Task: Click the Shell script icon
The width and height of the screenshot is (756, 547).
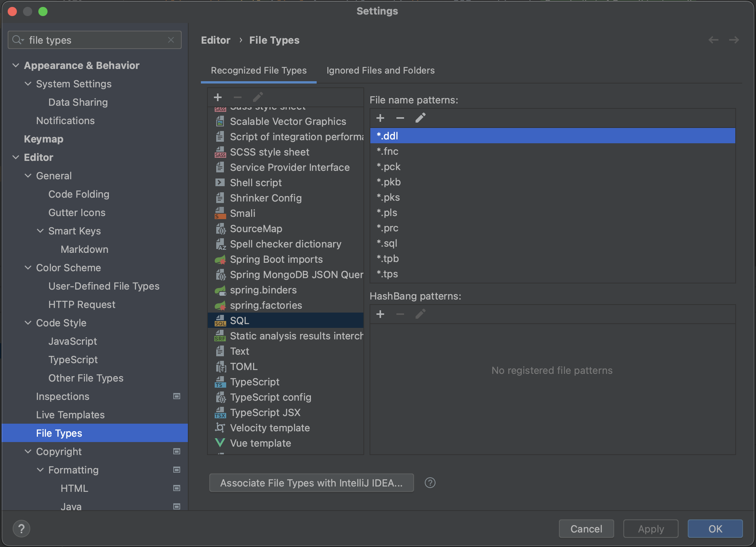Action: click(x=220, y=183)
